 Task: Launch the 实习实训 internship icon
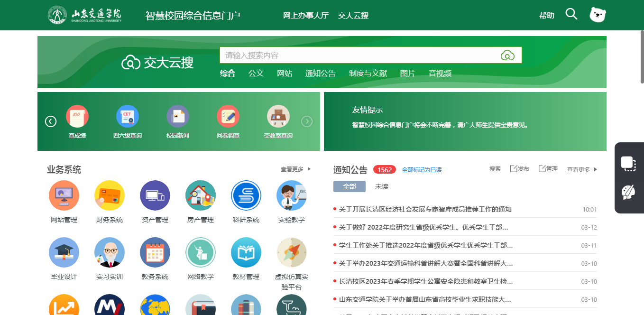[110, 252]
